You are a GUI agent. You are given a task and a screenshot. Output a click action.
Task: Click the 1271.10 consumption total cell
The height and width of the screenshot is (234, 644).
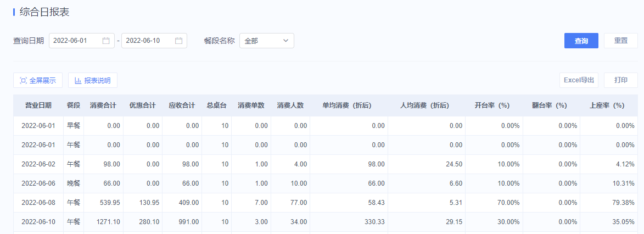pyautogui.click(x=108, y=222)
